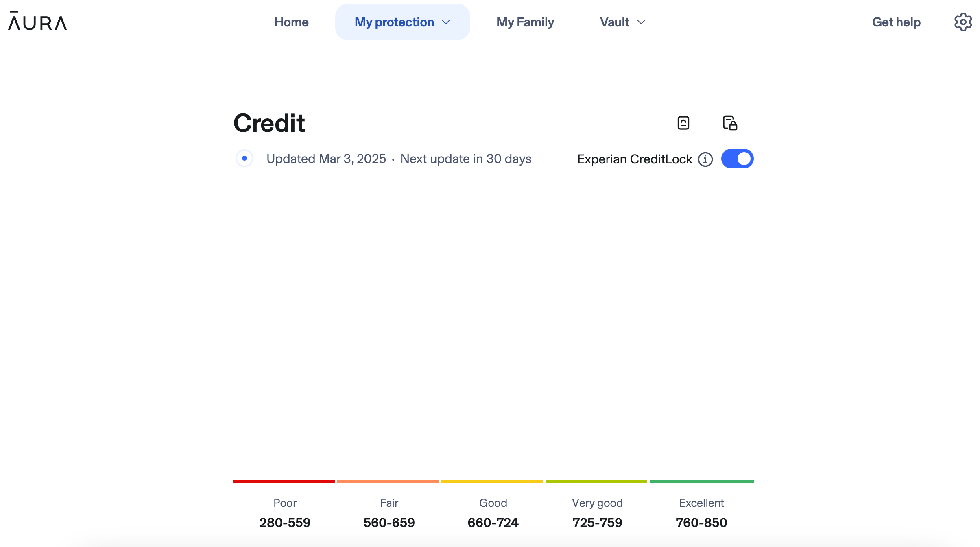Viewport: 980px width, 547px height.
Task: Click the 'Updated Mar 3, 2025' text
Action: (326, 159)
